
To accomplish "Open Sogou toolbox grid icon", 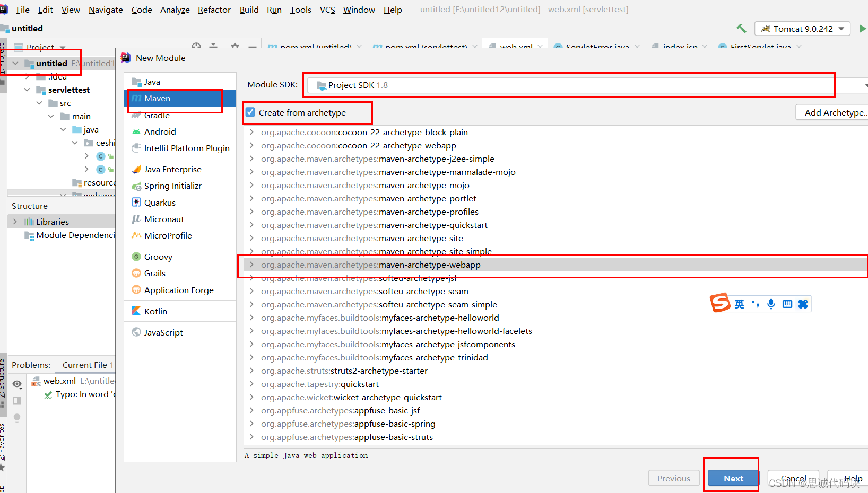I will click(803, 304).
